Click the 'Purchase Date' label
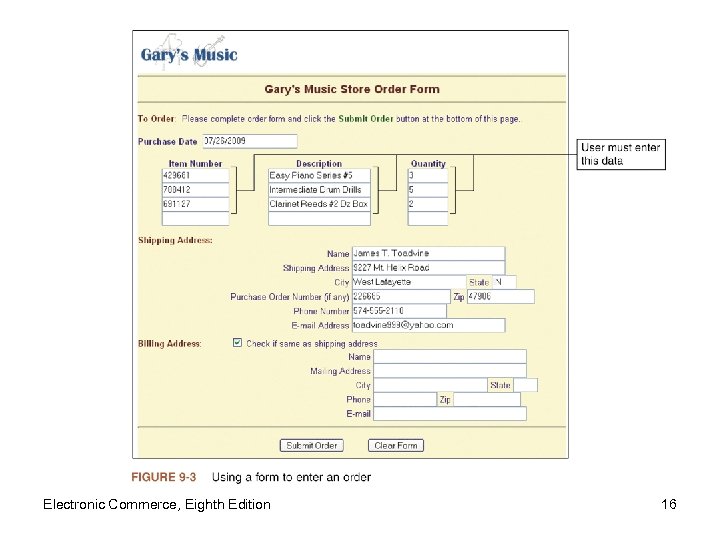720x540 pixels. (x=168, y=141)
